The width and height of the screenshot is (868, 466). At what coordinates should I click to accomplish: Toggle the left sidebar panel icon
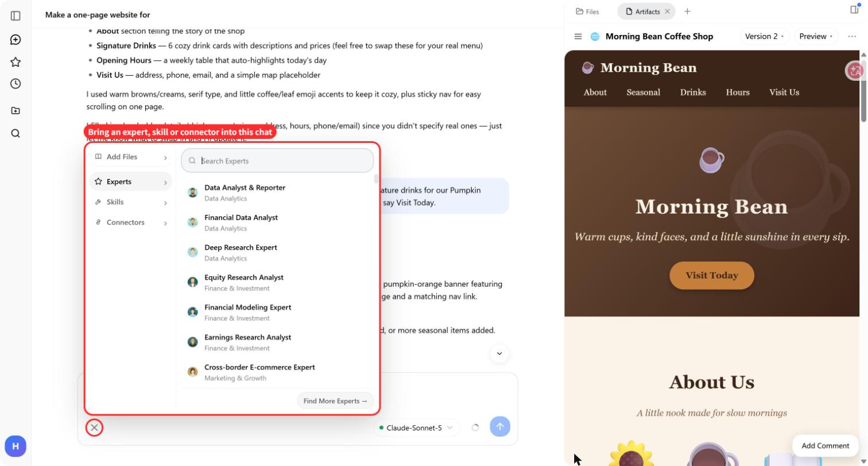15,16
